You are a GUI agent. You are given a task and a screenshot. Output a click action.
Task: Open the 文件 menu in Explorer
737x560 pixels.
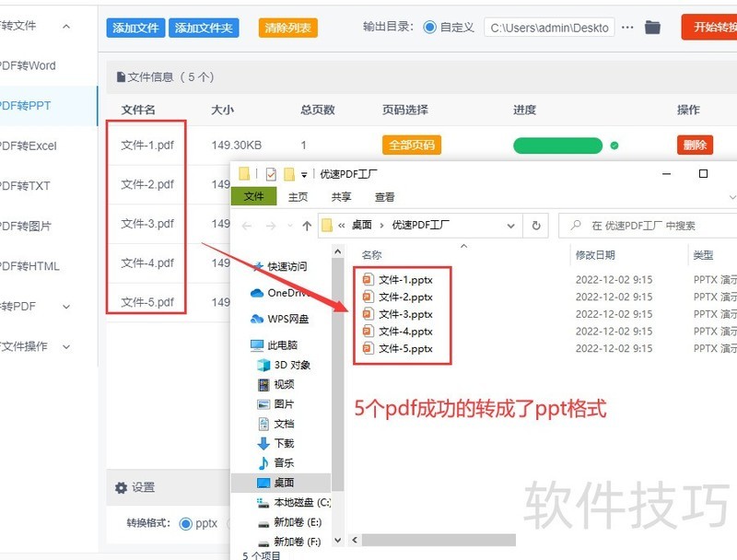coord(254,196)
